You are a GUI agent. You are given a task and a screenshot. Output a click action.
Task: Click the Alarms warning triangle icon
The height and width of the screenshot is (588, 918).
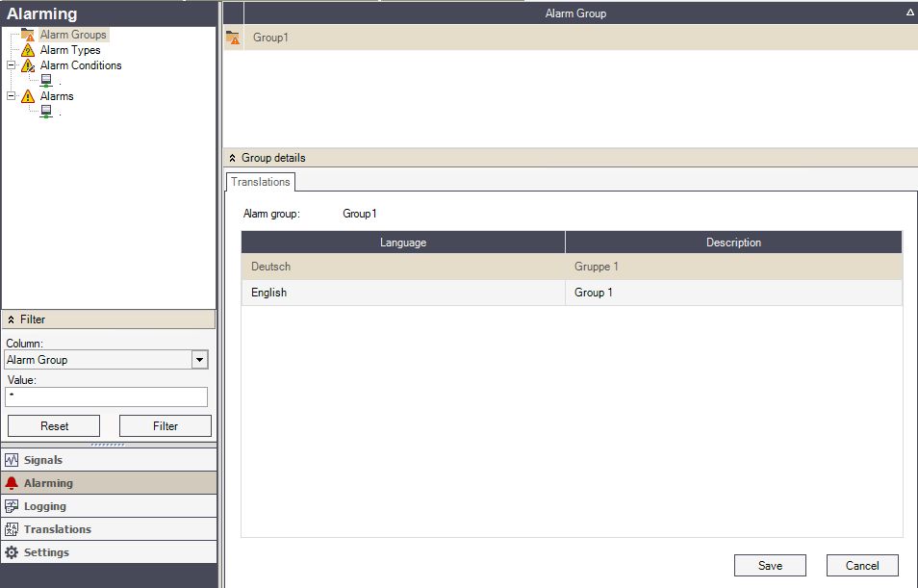[x=28, y=96]
